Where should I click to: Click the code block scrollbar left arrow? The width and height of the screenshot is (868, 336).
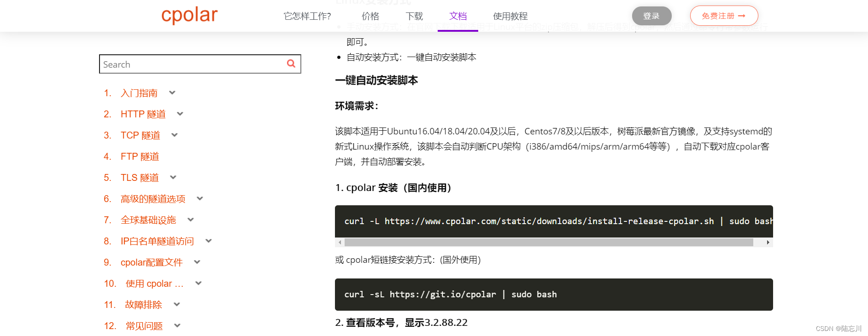click(340, 242)
